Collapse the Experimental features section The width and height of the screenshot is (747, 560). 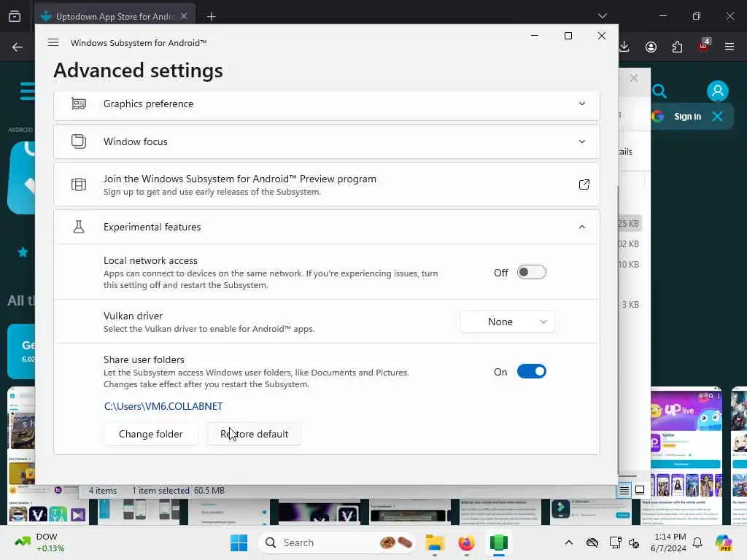[581, 227]
